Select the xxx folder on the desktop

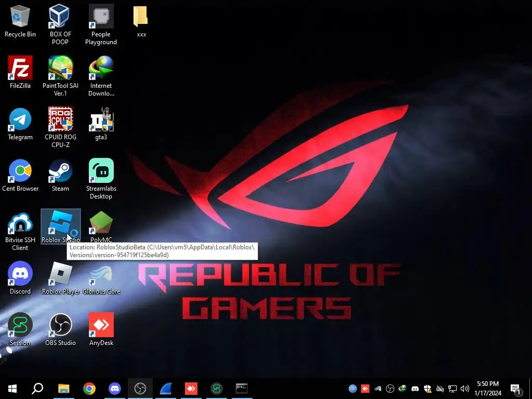pos(141,21)
